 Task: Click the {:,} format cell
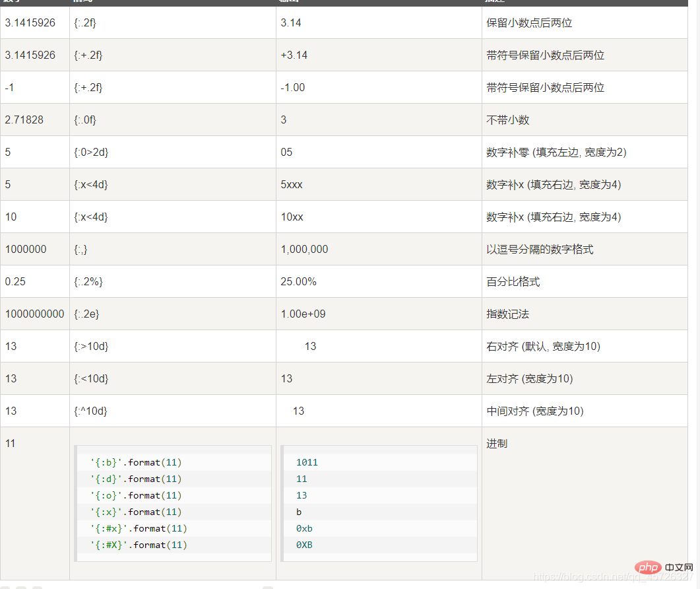point(80,249)
